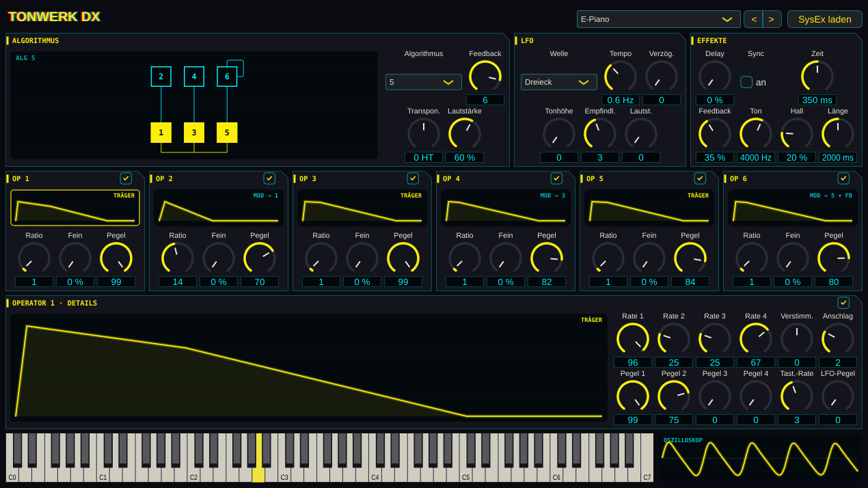Click the Pegel knob of OP 6
Screen dimensions: 868x488
pos(834,258)
